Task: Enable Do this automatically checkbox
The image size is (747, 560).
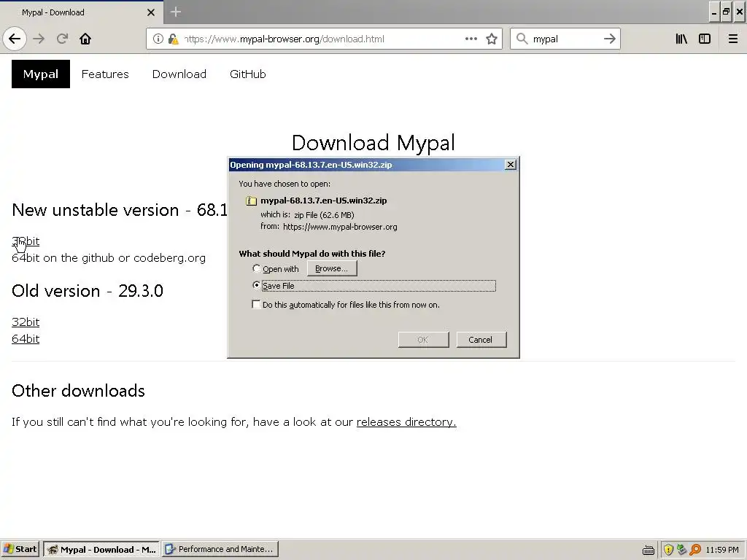Action: 256,304
